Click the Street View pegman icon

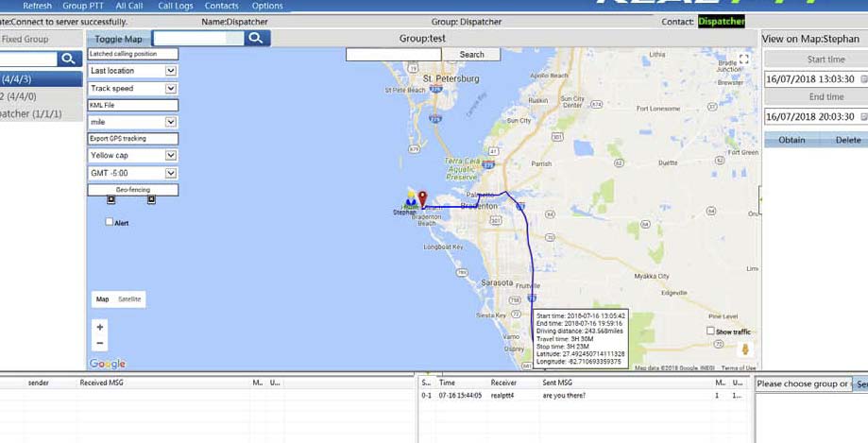point(744,349)
